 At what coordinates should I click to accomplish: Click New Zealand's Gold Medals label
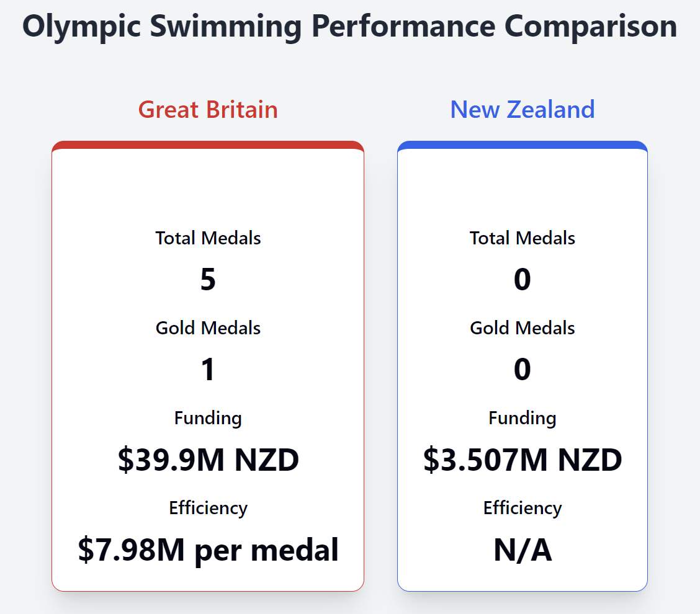522,328
